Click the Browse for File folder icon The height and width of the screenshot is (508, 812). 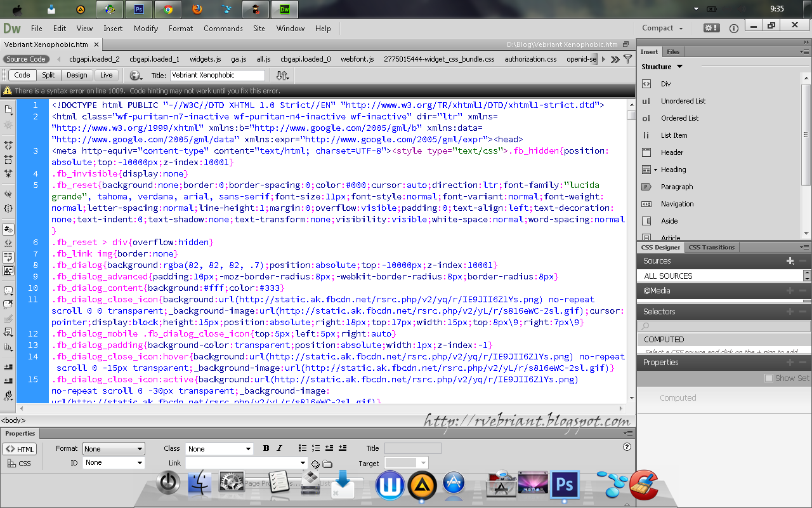(327, 464)
